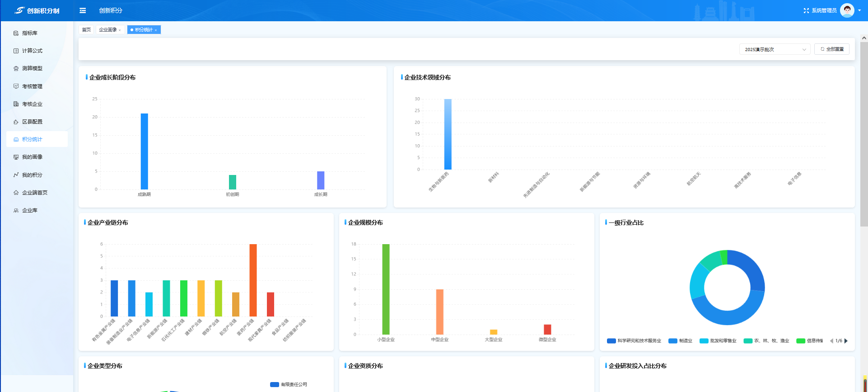Switch to the 企业画像 tab
Image resolution: width=868 pixels, height=392 pixels.
(x=108, y=30)
